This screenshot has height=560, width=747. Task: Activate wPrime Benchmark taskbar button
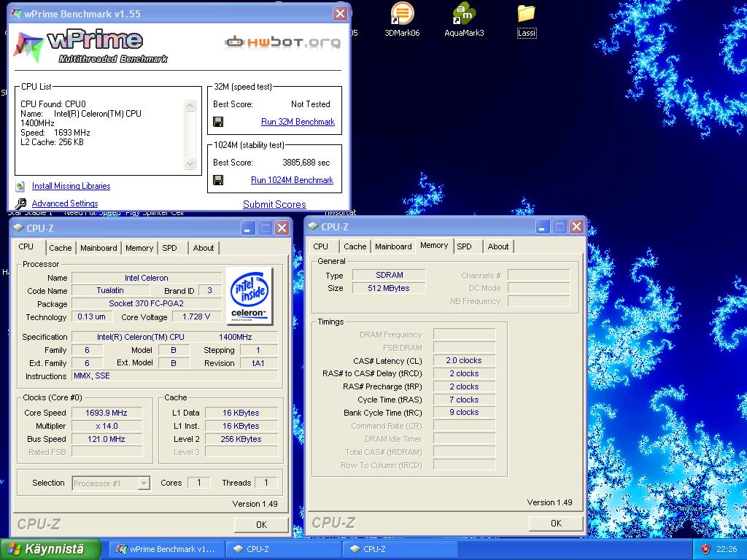click(x=167, y=549)
